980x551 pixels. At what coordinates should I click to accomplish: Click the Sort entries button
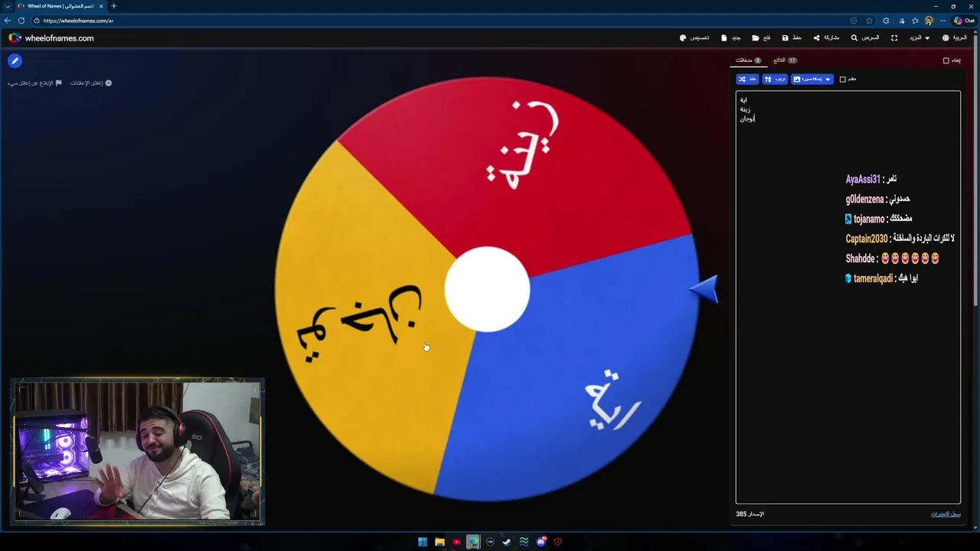pyautogui.click(x=775, y=79)
